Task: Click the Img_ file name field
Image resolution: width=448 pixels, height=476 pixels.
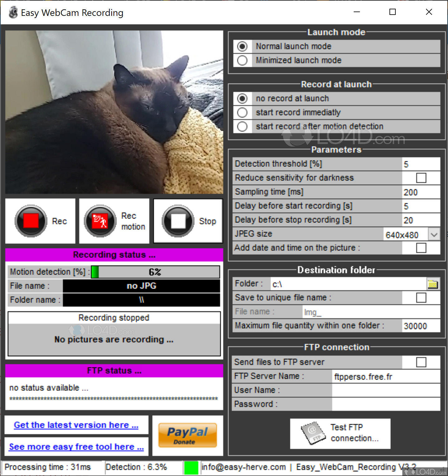Action: [371, 312]
